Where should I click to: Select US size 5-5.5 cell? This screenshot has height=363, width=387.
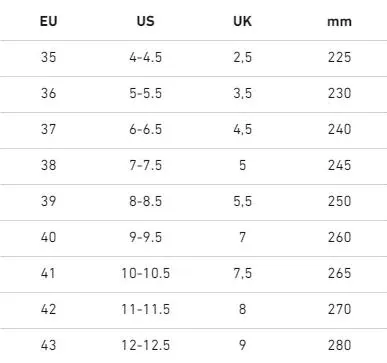(146, 93)
